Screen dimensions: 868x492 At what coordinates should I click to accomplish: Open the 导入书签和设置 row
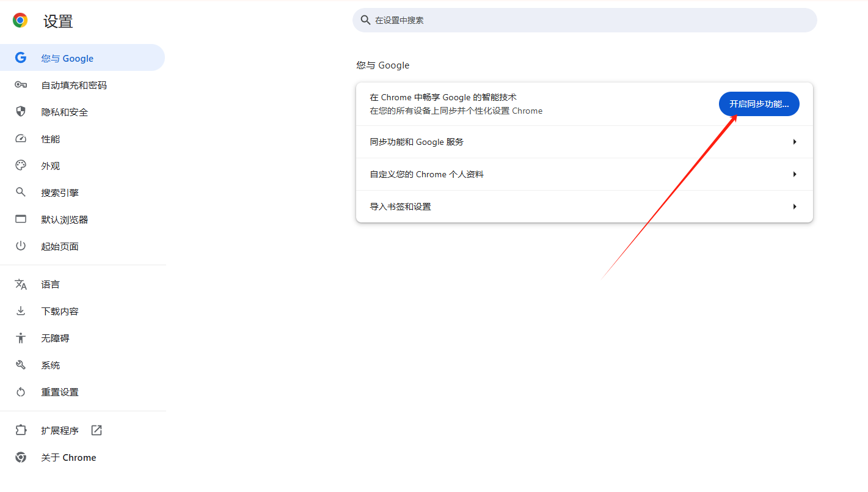point(585,207)
